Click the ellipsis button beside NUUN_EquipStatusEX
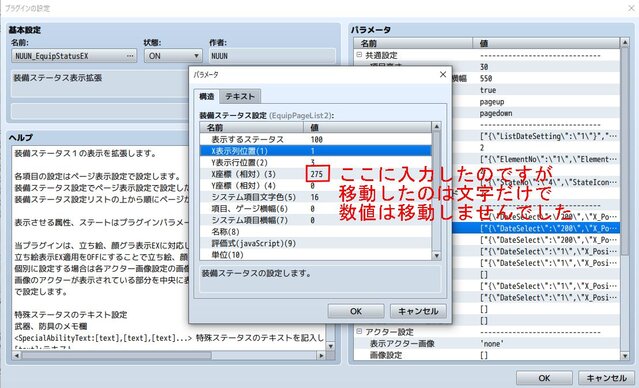This screenshot has width=639, height=388. 130,56
